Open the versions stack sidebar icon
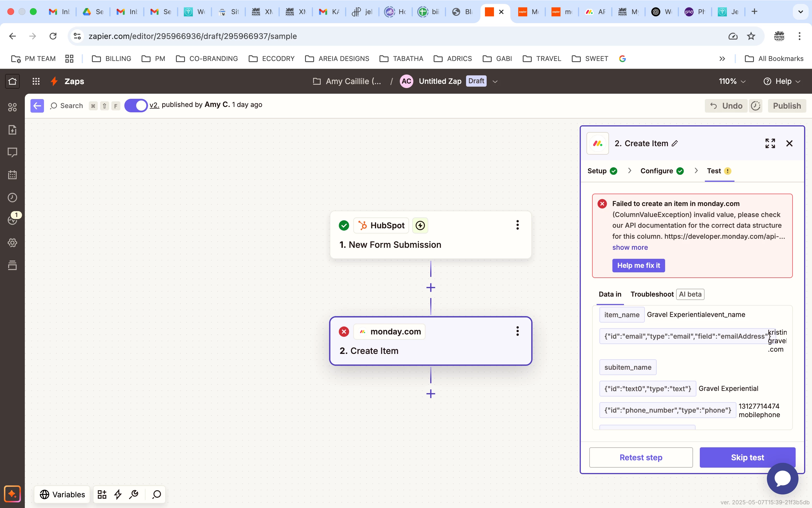The width and height of the screenshot is (812, 508). click(x=12, y=265)
